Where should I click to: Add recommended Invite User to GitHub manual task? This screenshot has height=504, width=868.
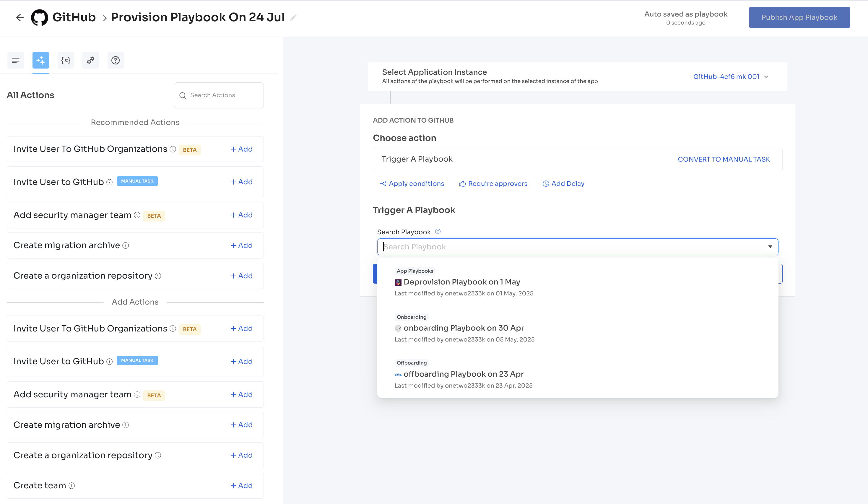(241, 182)
